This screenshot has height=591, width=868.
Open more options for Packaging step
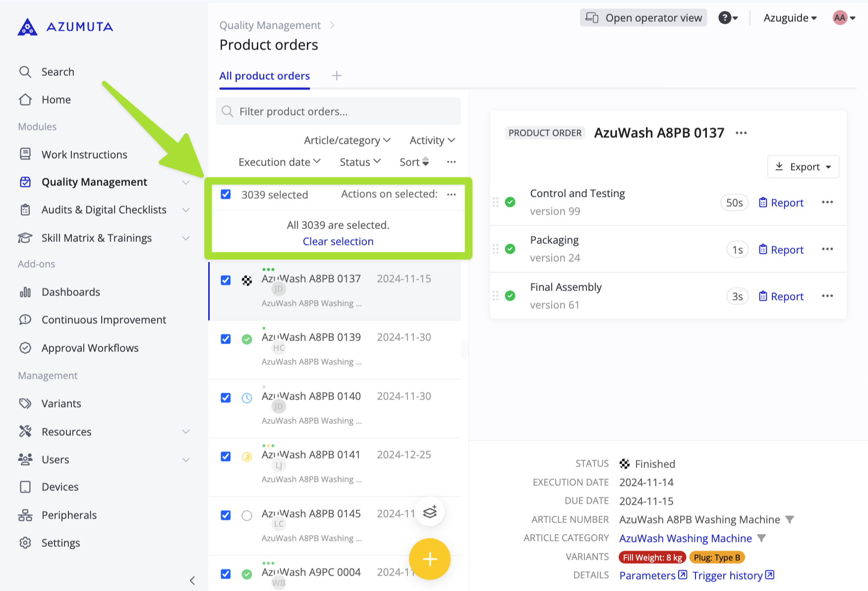click(827, 249)
